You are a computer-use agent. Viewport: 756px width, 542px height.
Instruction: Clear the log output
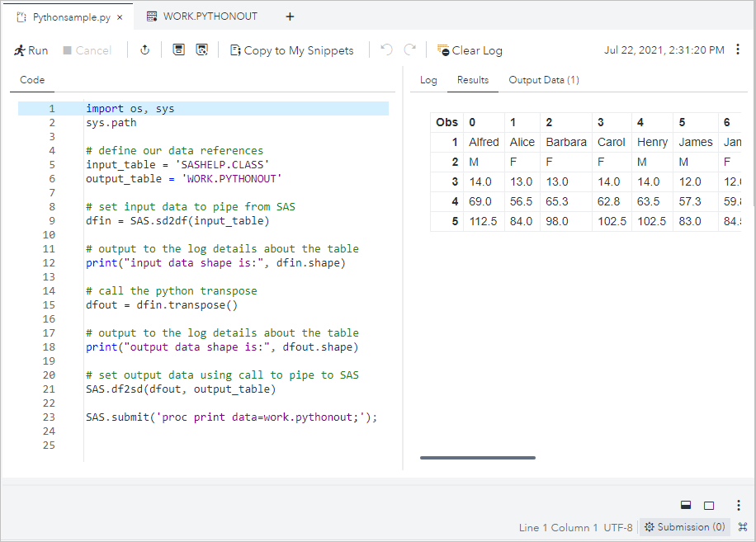[x=470, y=50]
